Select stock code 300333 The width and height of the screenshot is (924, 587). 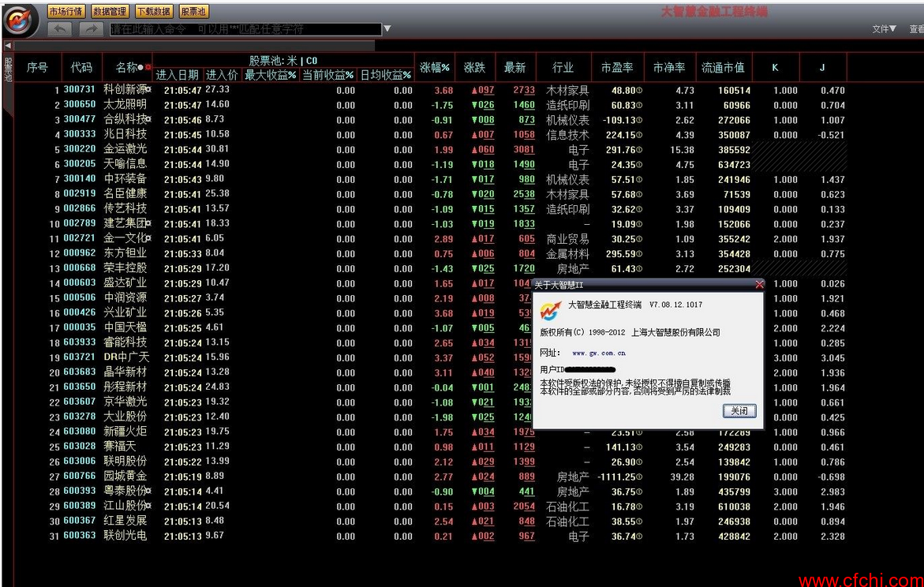79,134
